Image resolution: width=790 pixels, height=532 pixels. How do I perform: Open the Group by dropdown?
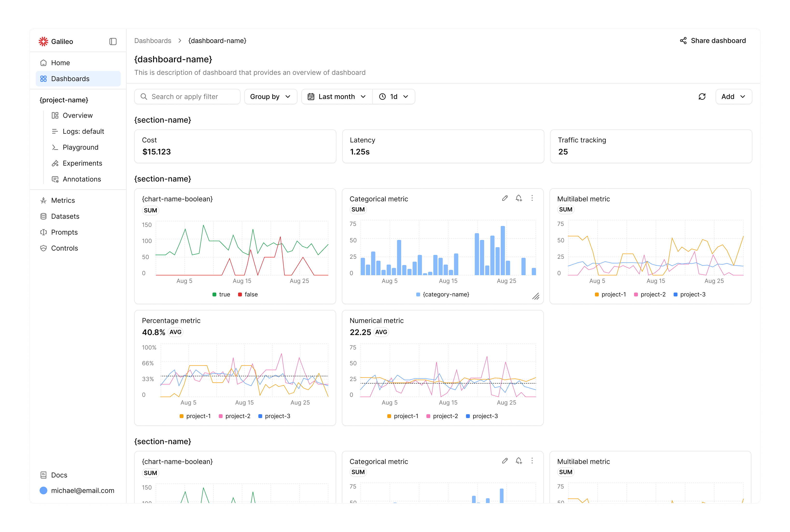pos(270,97)
